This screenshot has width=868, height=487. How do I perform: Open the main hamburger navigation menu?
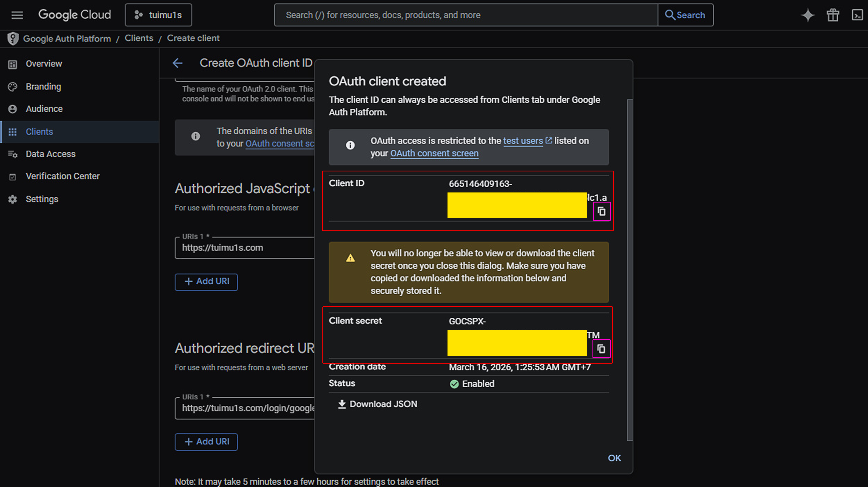click(17, 15)
